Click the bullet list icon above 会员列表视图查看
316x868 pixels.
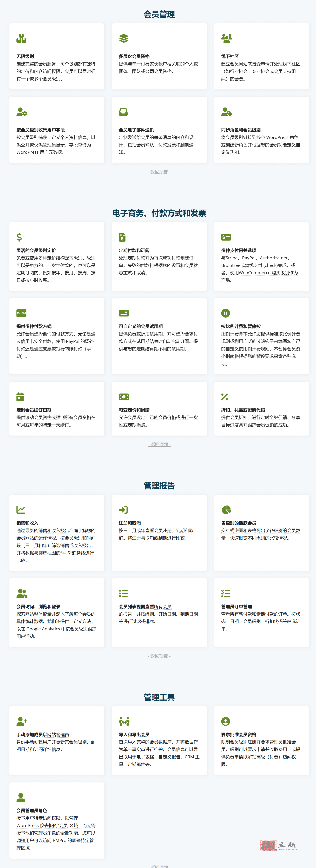point(123,593)
